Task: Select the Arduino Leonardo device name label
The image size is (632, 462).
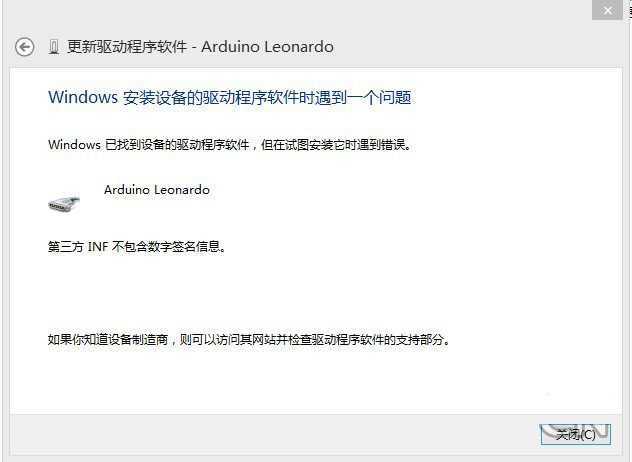Action: coord(157,189)
